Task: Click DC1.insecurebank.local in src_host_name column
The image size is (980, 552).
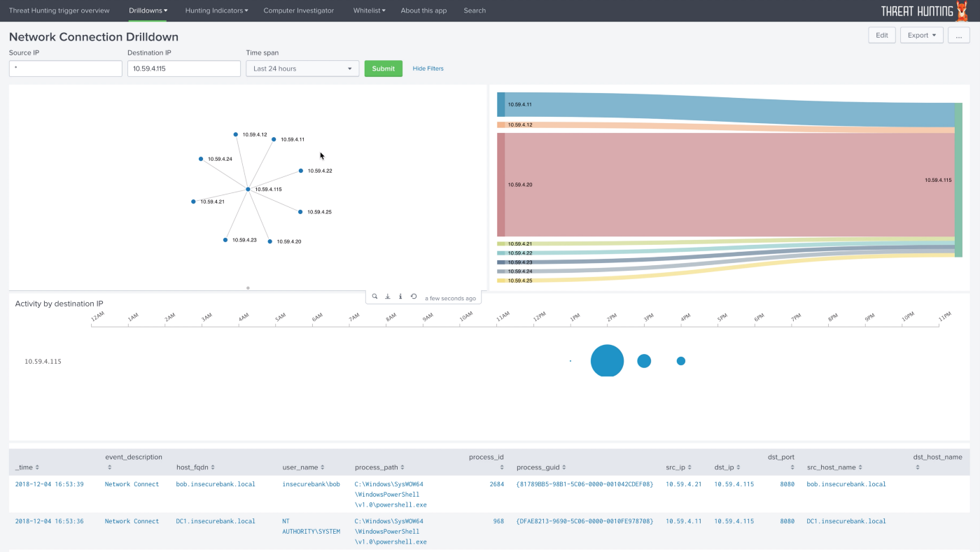Action: pos(846,521)
